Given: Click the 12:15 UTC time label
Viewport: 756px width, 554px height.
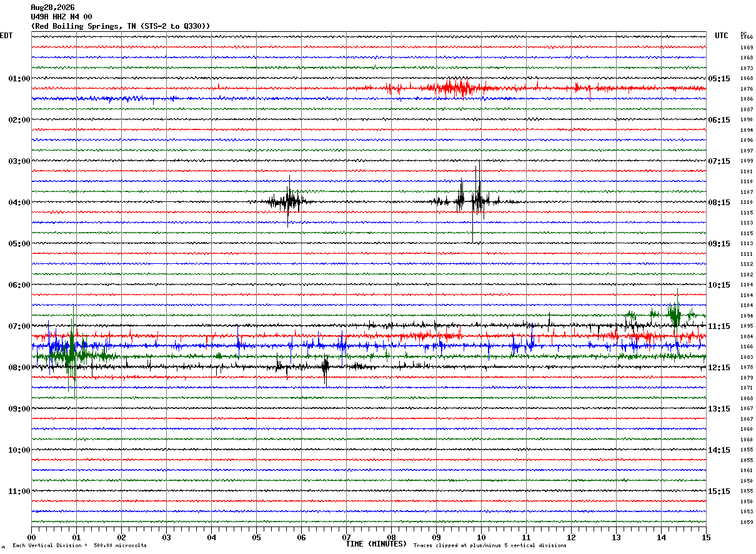Looking at the screenshot, I should click(719, 368).
